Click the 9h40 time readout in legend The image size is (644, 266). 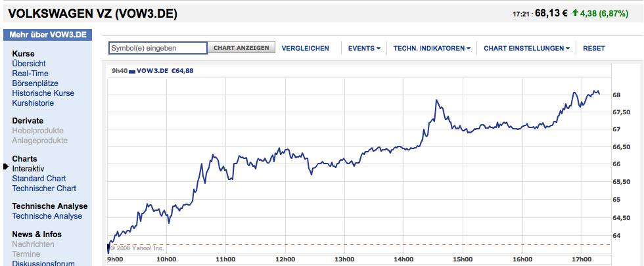click(119, 71)
